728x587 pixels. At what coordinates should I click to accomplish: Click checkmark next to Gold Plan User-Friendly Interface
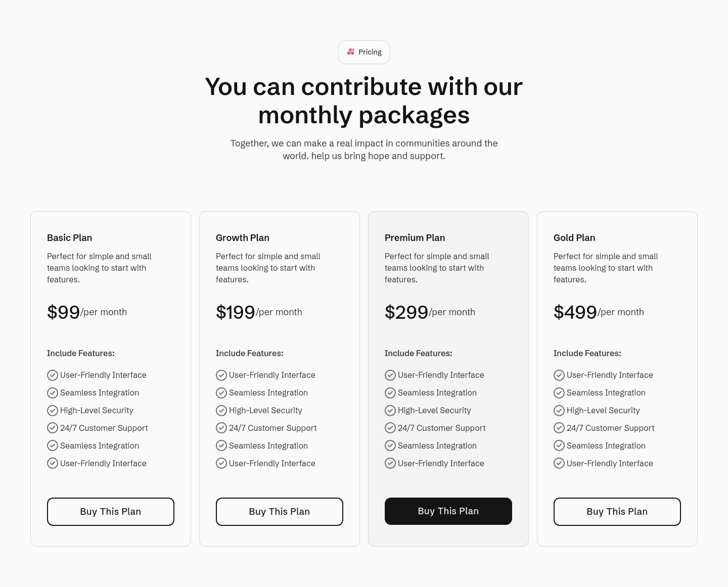click(559, 375)
